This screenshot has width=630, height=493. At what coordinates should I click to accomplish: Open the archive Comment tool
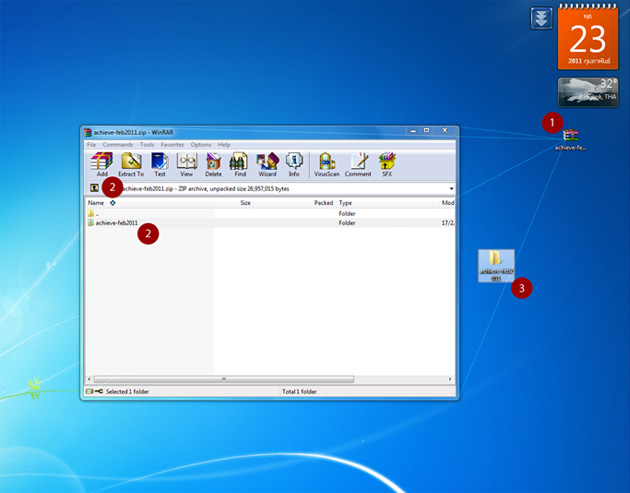pos(358,164)
